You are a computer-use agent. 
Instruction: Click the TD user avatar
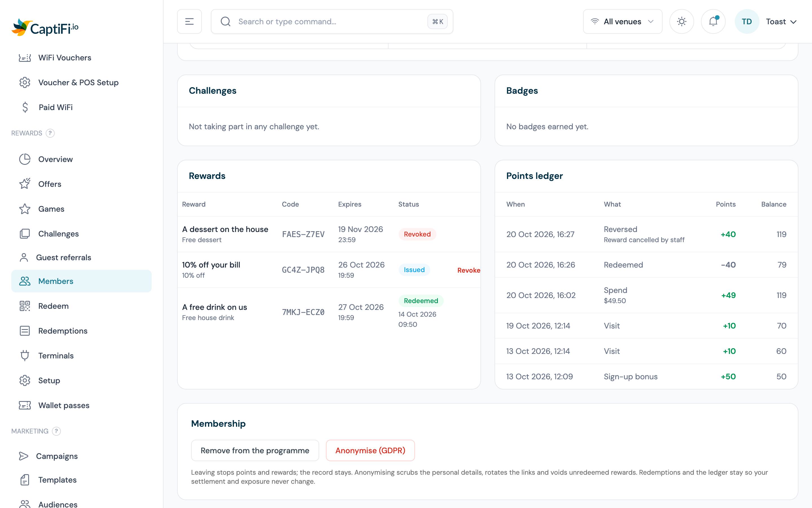(747, 21)
